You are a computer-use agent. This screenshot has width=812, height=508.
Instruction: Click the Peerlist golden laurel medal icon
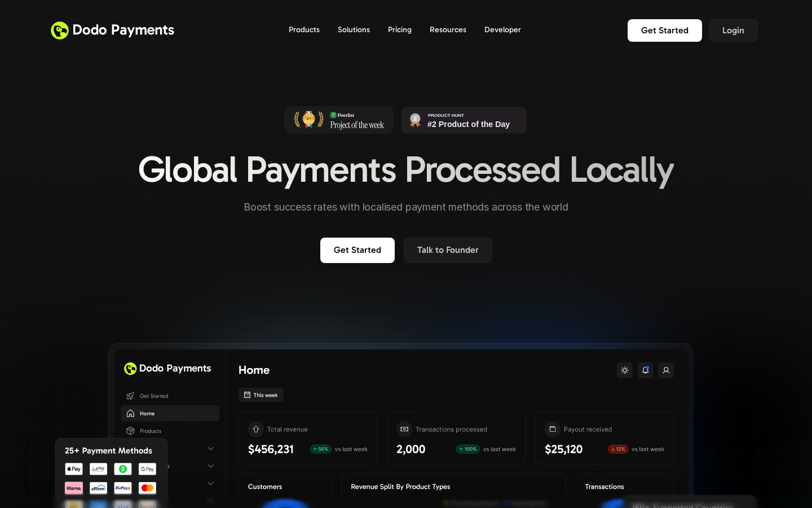(x=309, y=120)
